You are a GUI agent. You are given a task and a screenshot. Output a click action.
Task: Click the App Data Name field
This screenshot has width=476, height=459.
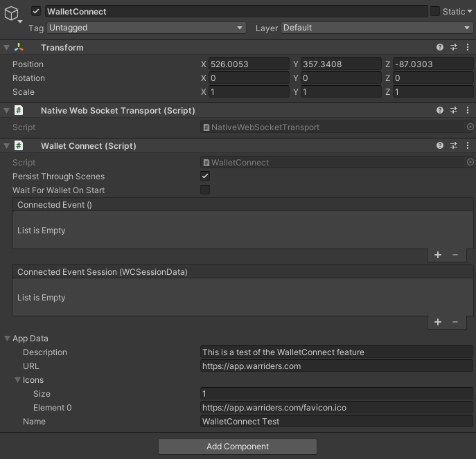(336, 422)
